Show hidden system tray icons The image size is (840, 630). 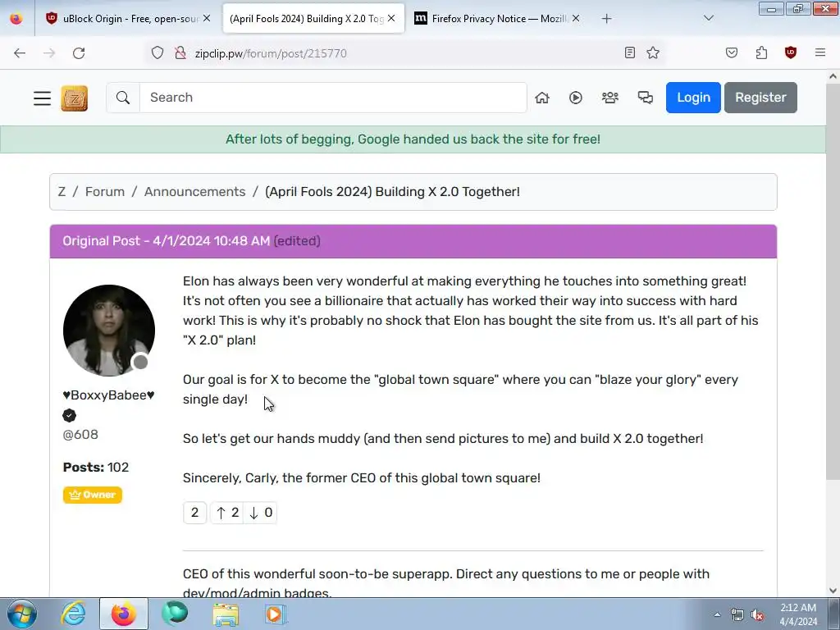(x=717, y=614)
